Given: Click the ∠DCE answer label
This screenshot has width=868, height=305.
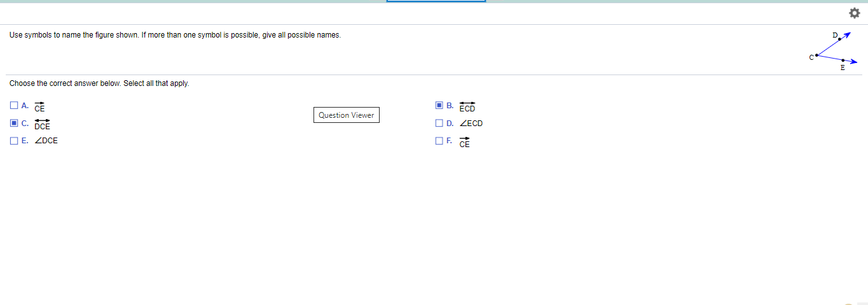Looking at the screenshot, I should tap(46, 141).
